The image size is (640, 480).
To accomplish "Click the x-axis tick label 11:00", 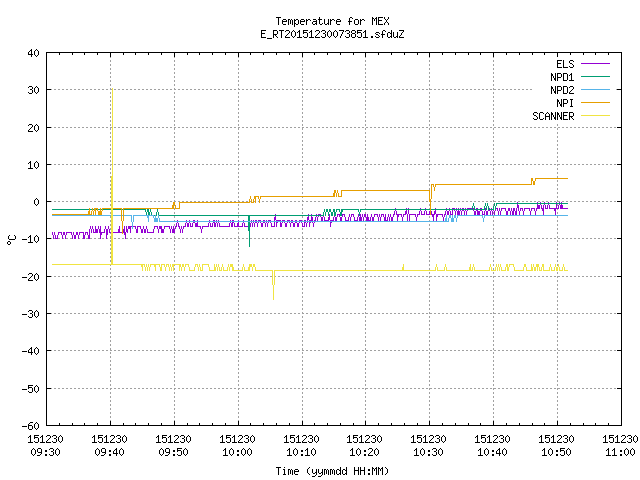I will [620, 452].
